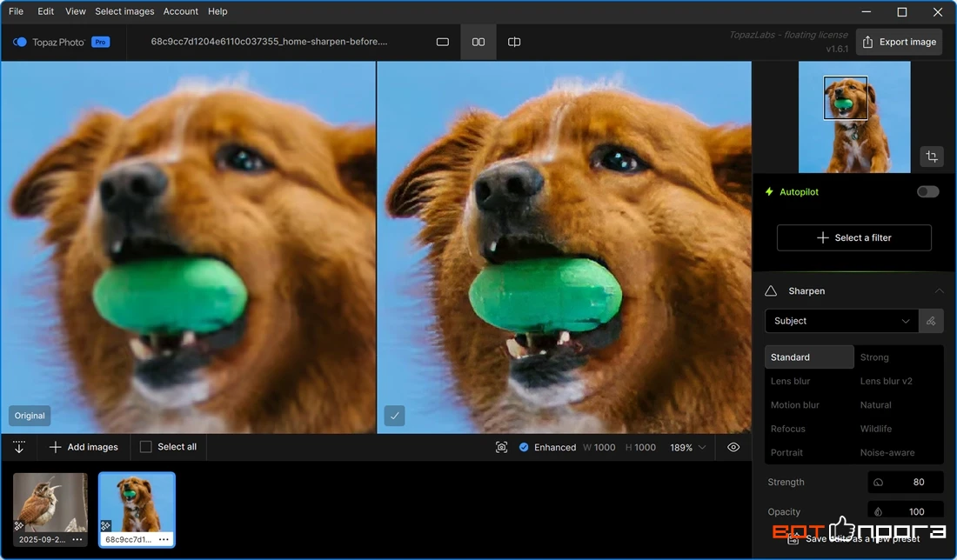Screen dimensions: 957x560
Task: Click the file name in title bar
Action: click(269, 42)
